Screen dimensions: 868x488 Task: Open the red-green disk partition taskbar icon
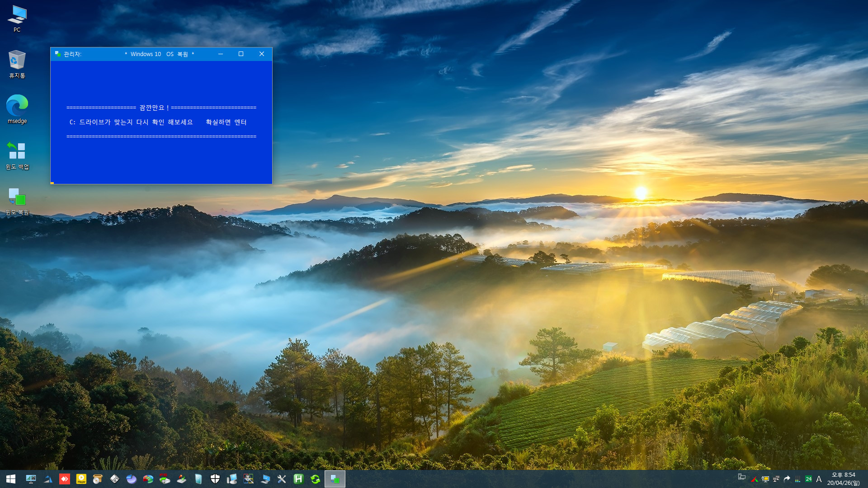pos(148,479)
